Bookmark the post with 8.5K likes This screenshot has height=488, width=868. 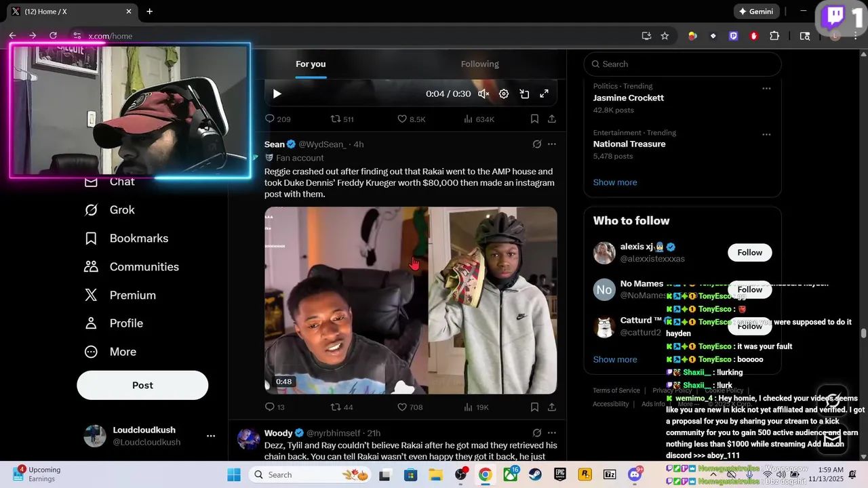[534, 119]
